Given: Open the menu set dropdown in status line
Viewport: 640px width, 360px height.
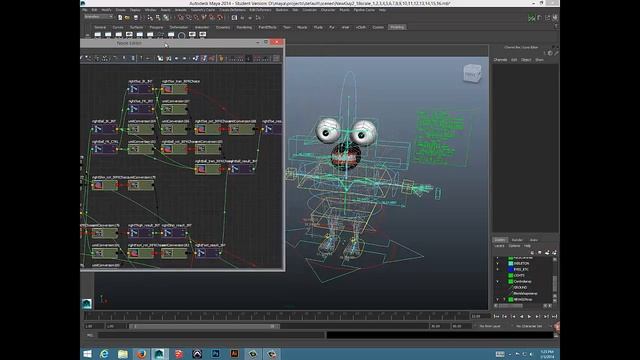Looking at the screenshot, I should pyautogui.click(x=98, y=17).
